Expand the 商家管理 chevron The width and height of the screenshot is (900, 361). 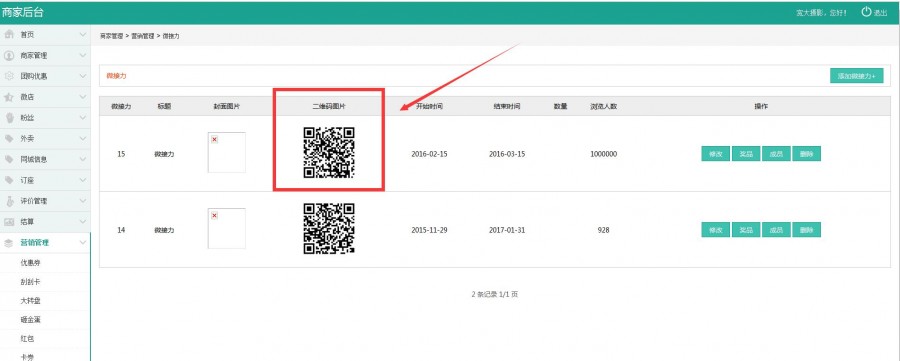[83, 56]
